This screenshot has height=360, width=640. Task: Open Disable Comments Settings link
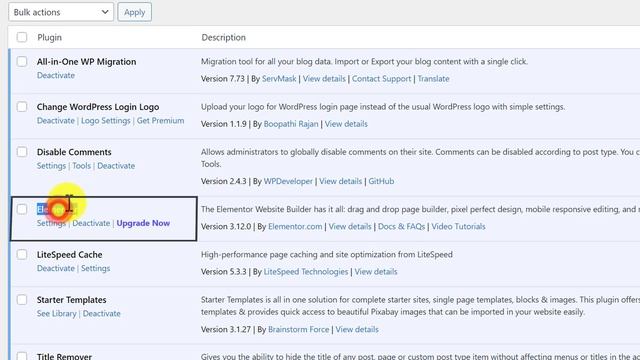pos(51,166)
